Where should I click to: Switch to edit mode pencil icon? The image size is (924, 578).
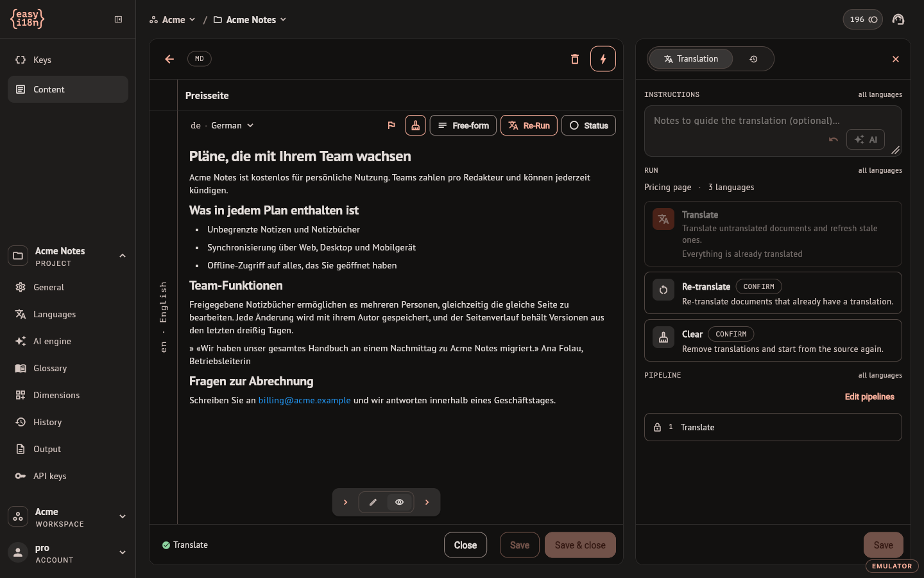click(x=373, y=502)
